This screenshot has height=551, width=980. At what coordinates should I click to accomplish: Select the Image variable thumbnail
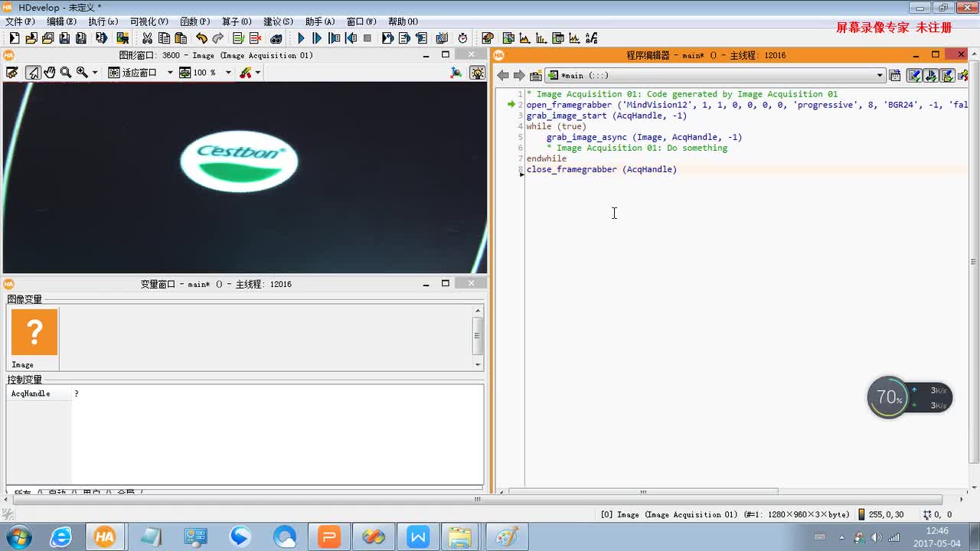(x=34, y=332)
